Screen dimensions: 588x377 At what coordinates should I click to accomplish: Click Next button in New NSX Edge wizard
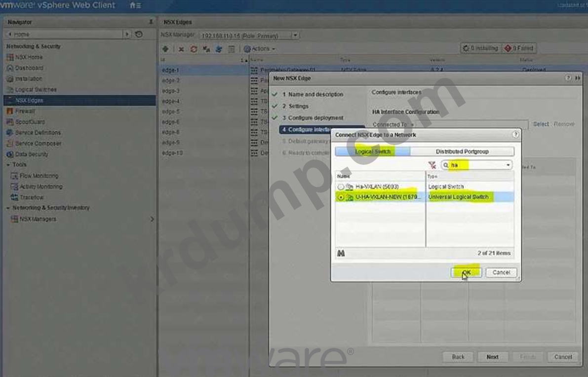click(x=492, y=357)
